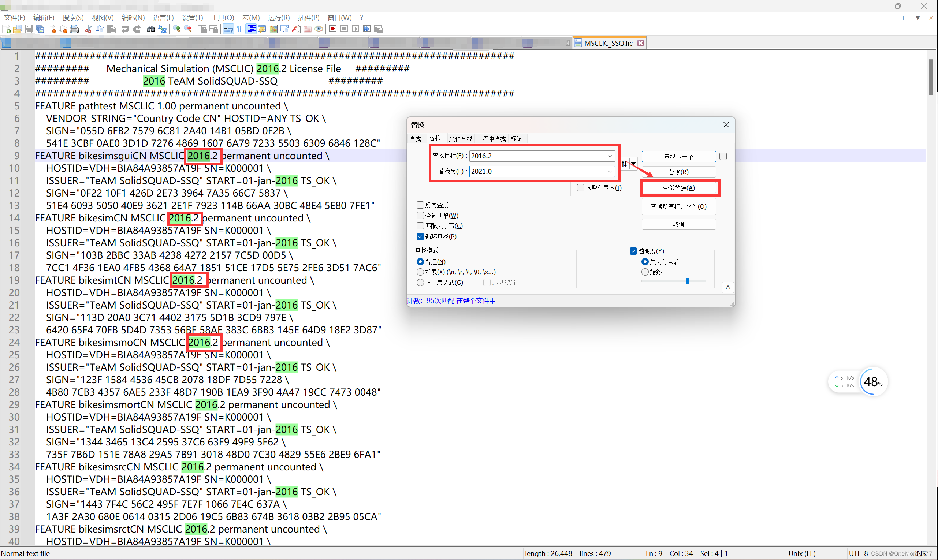Expand the 查找目标 dropdown history

[x=610, y=156]
